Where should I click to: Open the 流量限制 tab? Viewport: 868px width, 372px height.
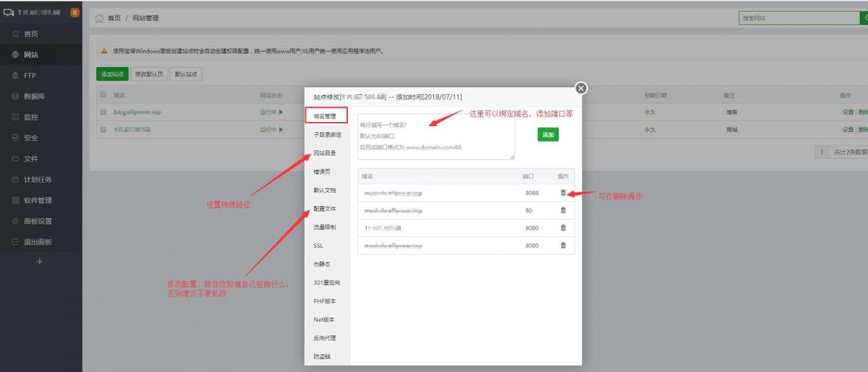click(x=328, y=227)
